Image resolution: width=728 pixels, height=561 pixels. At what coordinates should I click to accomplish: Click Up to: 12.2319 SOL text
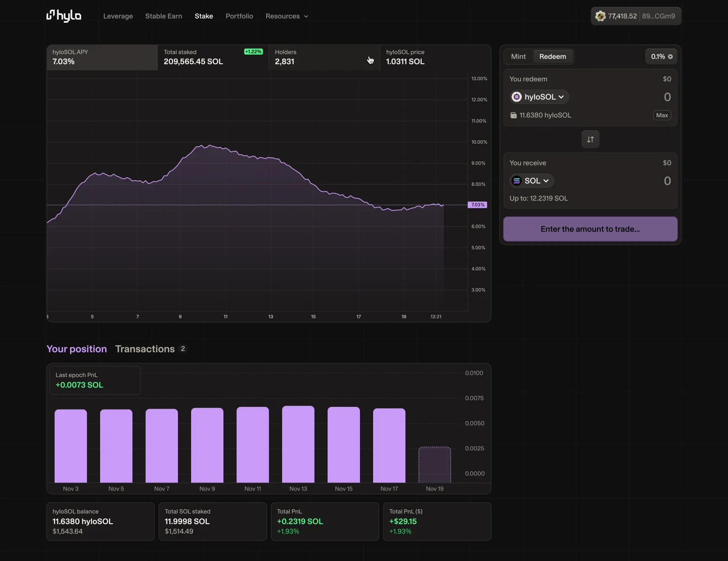(x=539, y=199)
